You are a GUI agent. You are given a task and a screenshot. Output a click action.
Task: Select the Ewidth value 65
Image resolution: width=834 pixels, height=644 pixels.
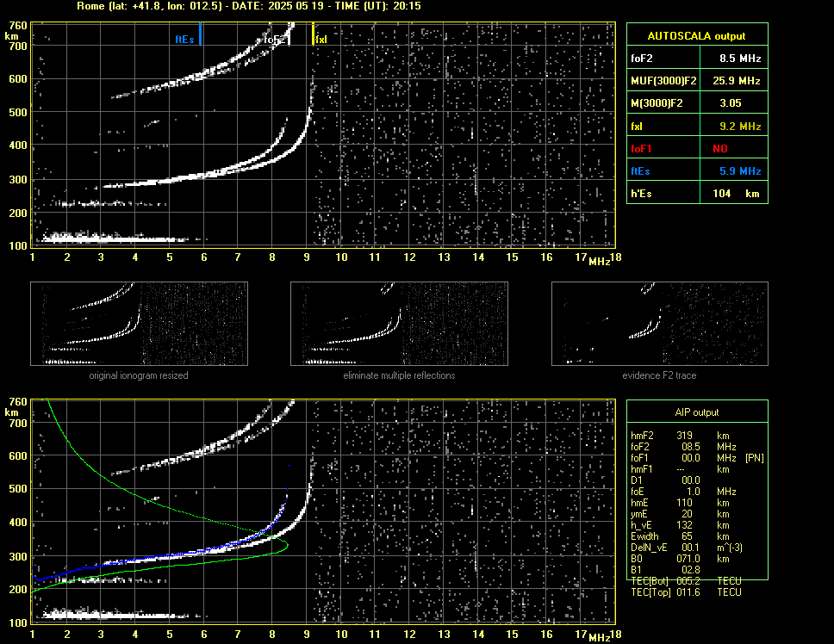687,536
